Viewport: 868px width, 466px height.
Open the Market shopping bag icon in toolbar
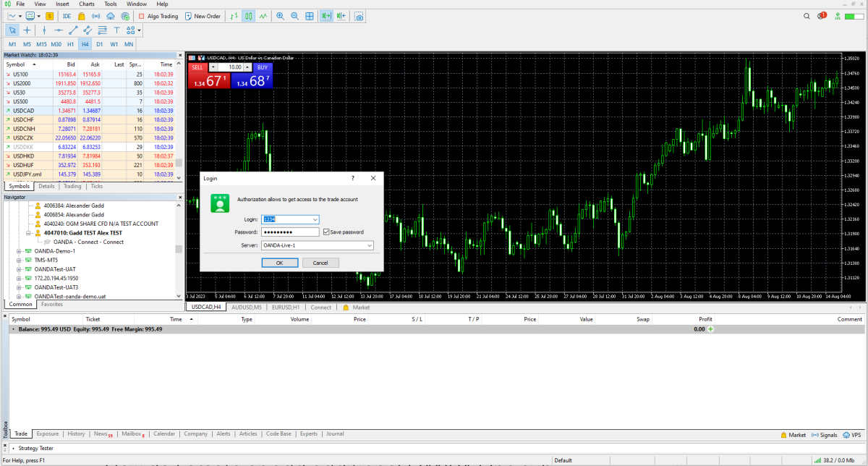(83, 16)
